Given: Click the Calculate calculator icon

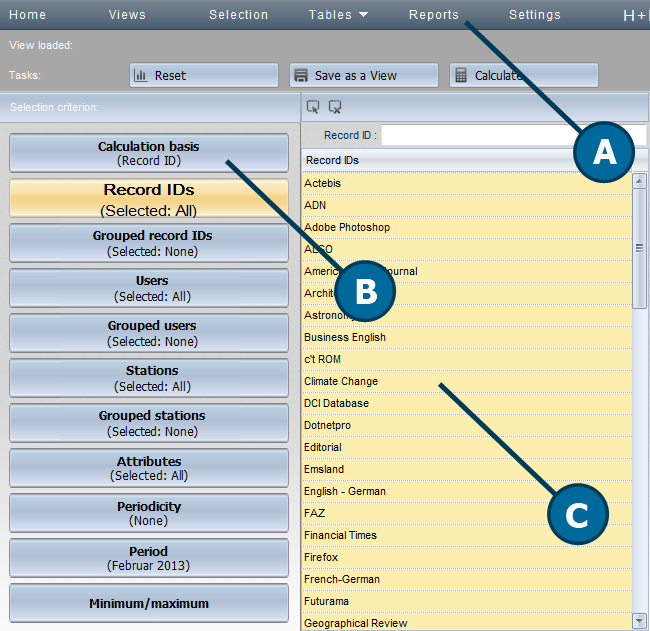Looking at the screenshot, I should click(461, 75).
